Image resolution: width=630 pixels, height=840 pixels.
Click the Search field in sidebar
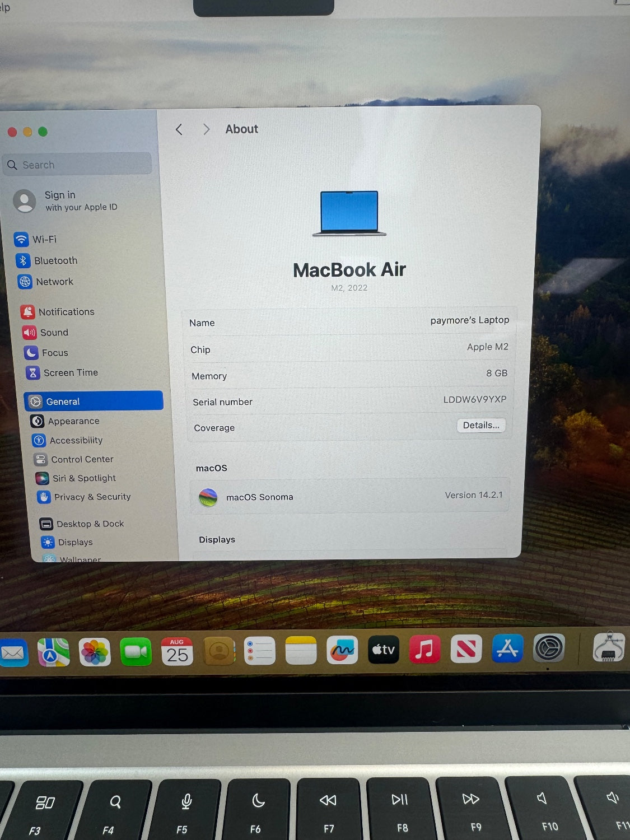[x=77, y=165]
